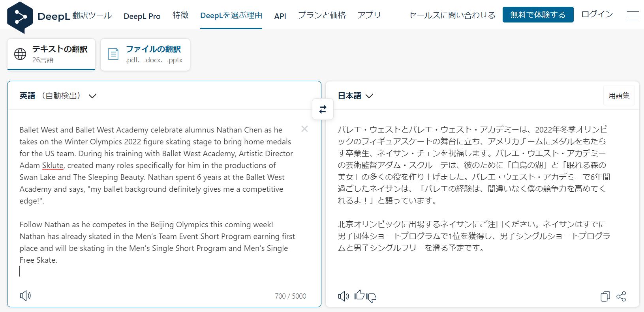Screen dimensions: 644x312
Task: Open the プランと価格 page
Action: [322, 15]
